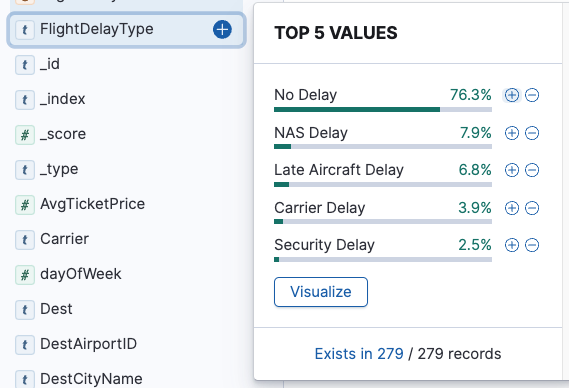Open the Exists in 279 link
Screen dimensions: 569x388
click(x=359, y=354)
